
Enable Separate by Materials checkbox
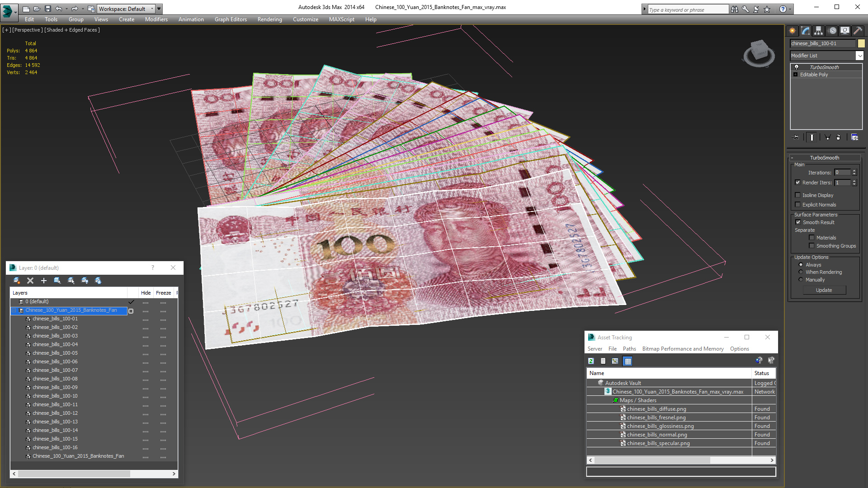point(812,238)
